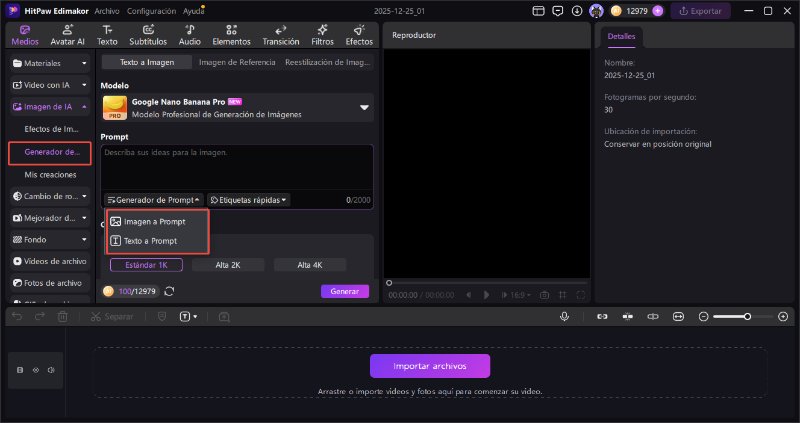
Task: Select Estándar 1K resolution
Action: (146, 265)
